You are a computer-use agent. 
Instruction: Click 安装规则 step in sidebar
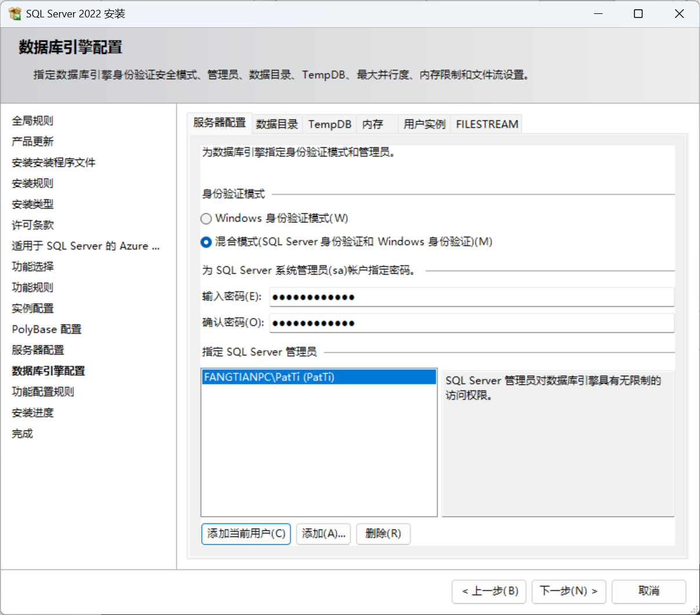32,183
